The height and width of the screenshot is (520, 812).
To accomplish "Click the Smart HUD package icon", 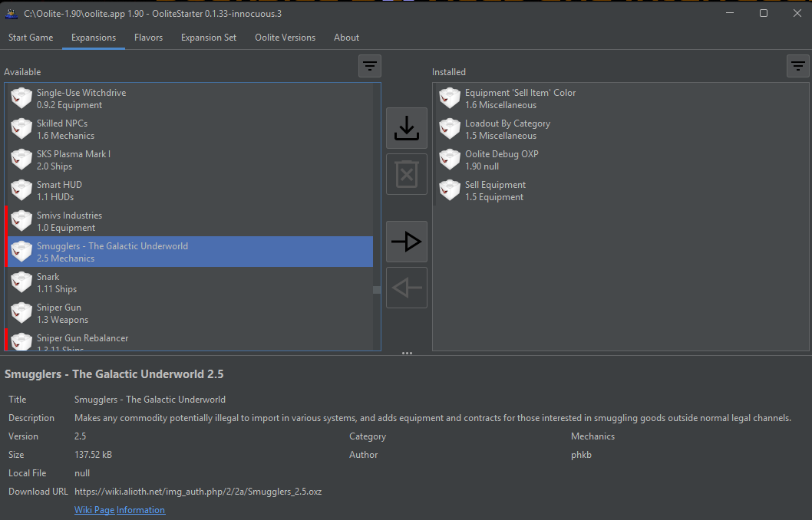I will point(21,190).
